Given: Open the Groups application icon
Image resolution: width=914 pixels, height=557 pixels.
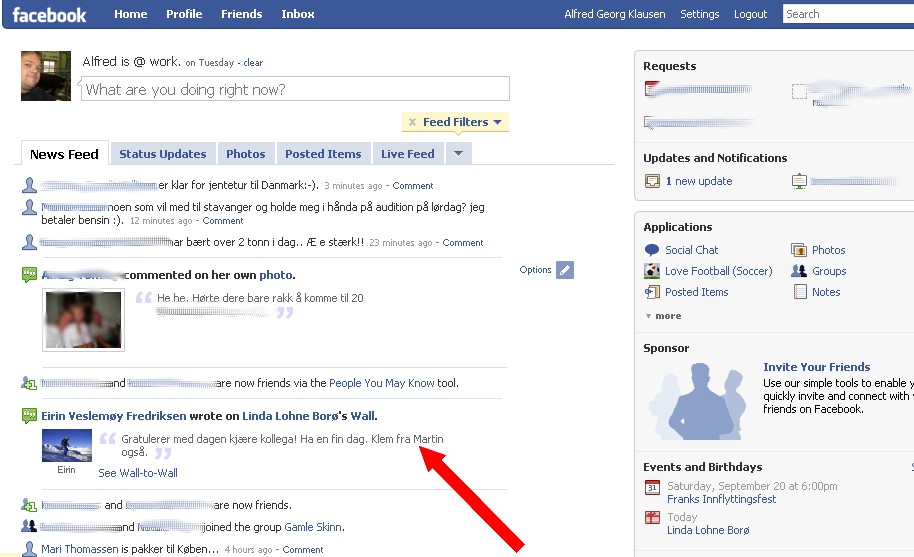Looking at the screenshot, I should 799,271.
